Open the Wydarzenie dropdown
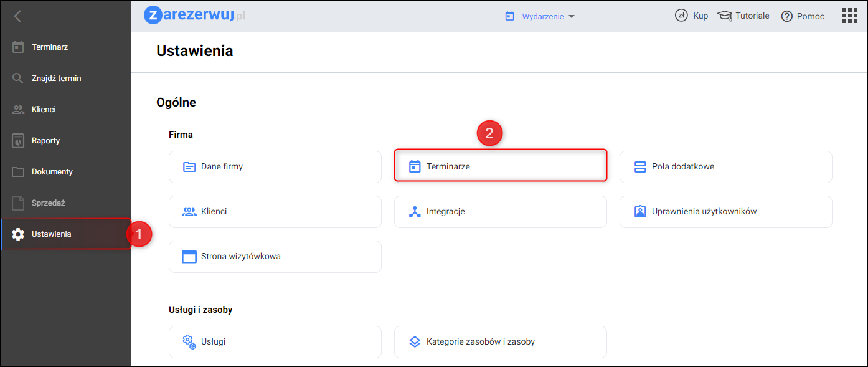 click(x=540, y=17)
